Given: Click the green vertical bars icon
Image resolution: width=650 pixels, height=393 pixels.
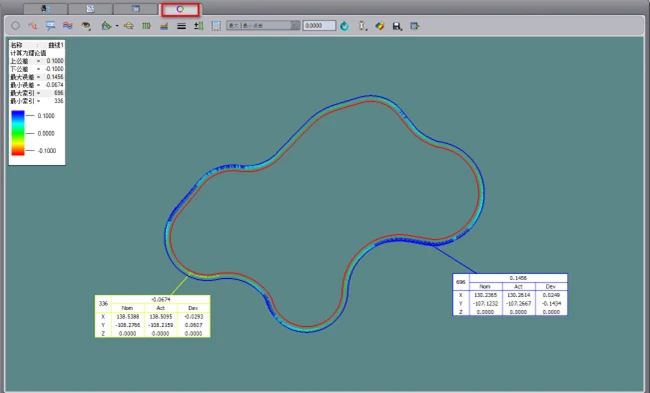Looking at the screenshot, I should point(146,26).
